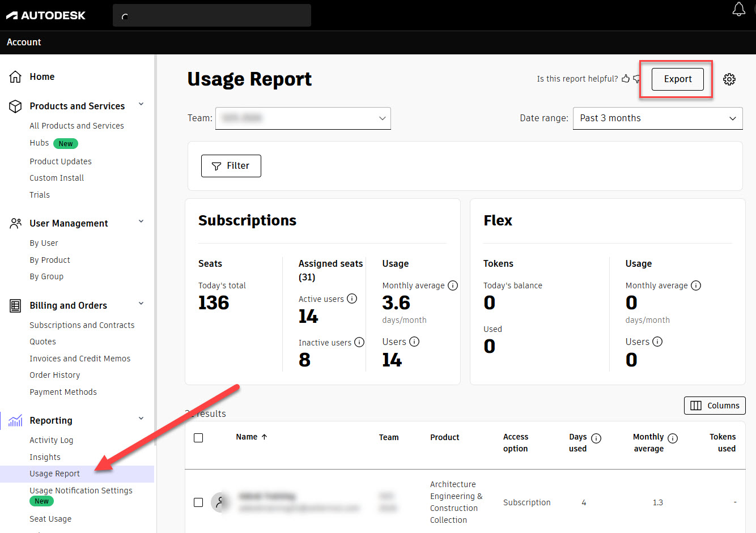Open Product Updates
This screenshot has width=756, height=533.
pyautogui.click(x=61, y=161)
